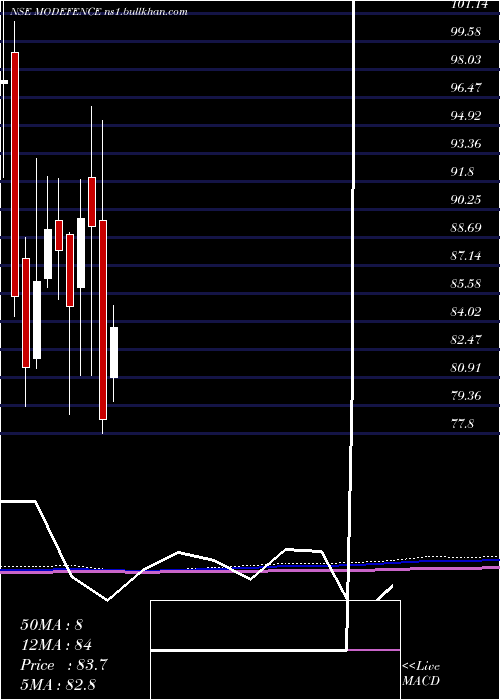Click the 93.36 price axis label
This screenshot has height=700, width=500.
(466, 144)
